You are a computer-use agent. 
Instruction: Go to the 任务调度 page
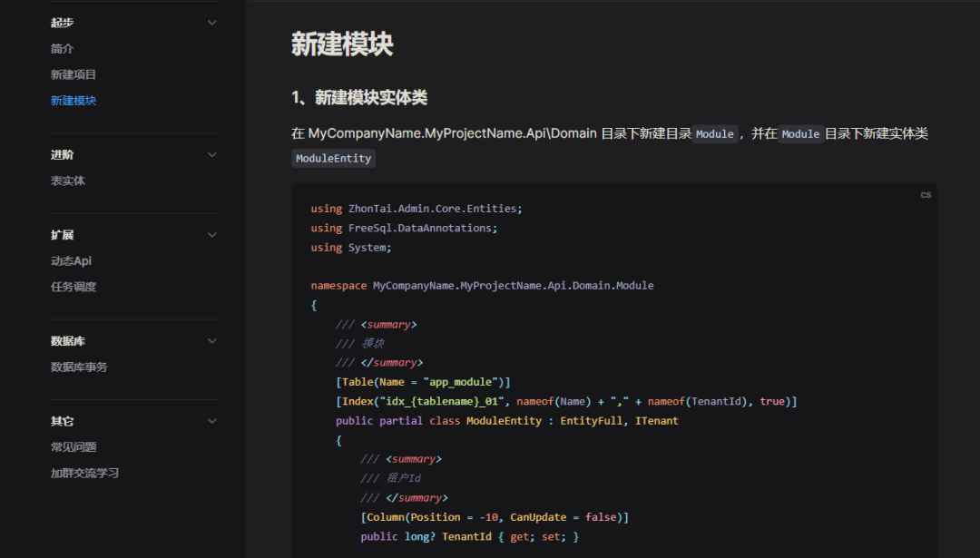click(x=73, y=287)
